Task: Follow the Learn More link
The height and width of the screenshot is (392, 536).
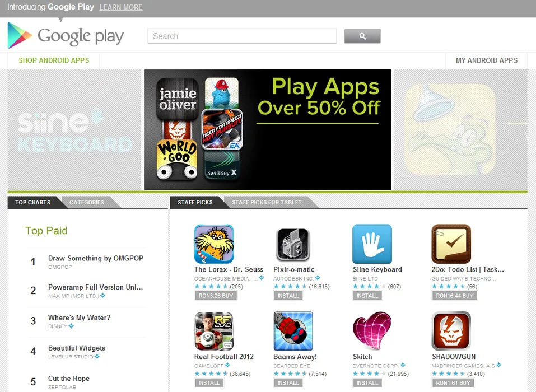Action: click(120, 7)
